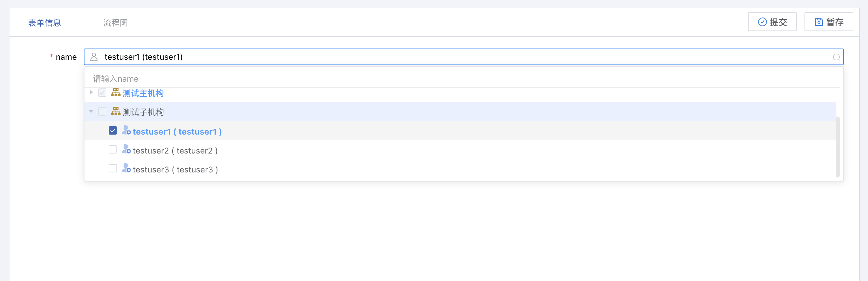868x281 pixels.
Task: Switch to the 表单信息 tab
Action: (x=45, y=22)
